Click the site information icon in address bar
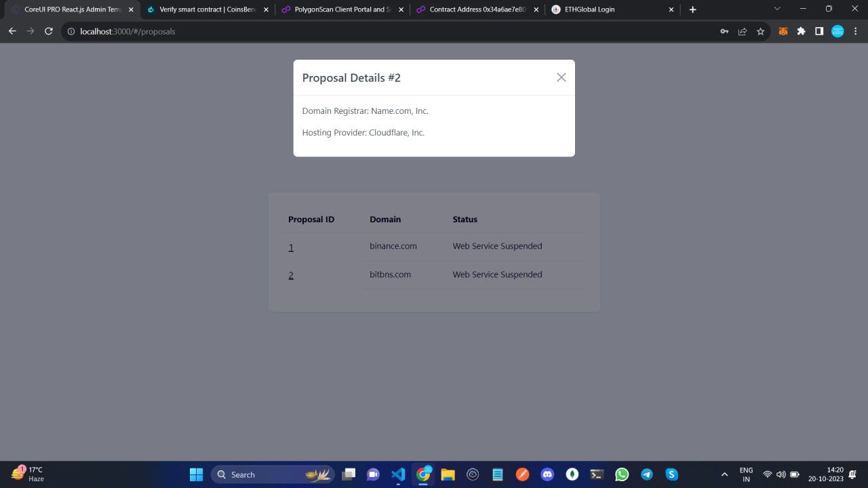The height and width of the screenshot is (488, 868). pos(71,31)
